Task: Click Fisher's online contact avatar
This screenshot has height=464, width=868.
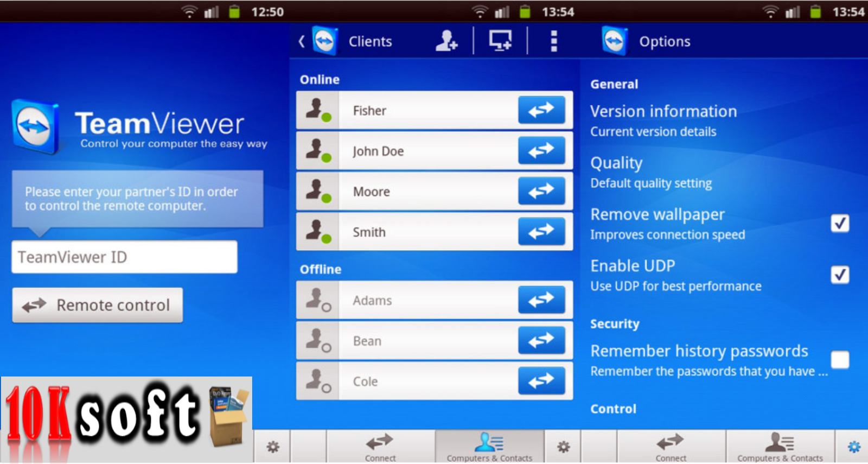Action: tap(318, 110)
